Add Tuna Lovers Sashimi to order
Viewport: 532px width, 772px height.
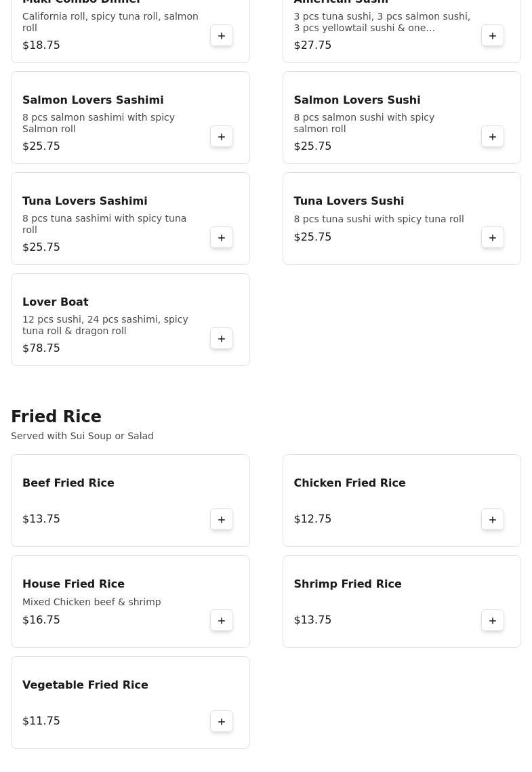(222, 238)
